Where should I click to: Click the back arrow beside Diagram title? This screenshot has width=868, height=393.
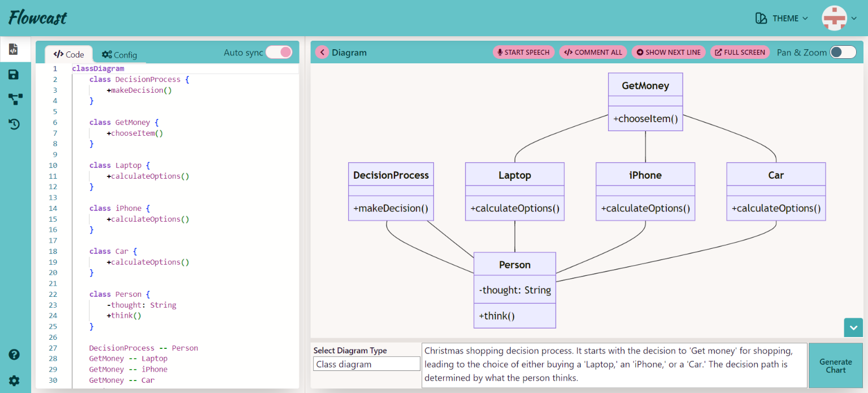[322, 53]
